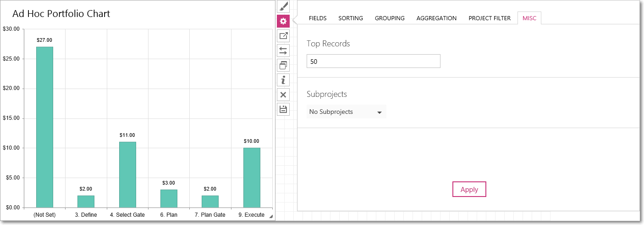Click the Apply button
644x225 pixels.
point(469,189)
